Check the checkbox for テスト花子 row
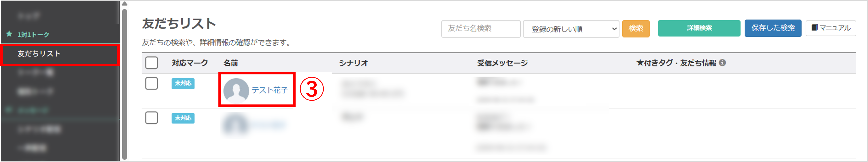This screenshot has width=868, height=162. pos(151,84)
